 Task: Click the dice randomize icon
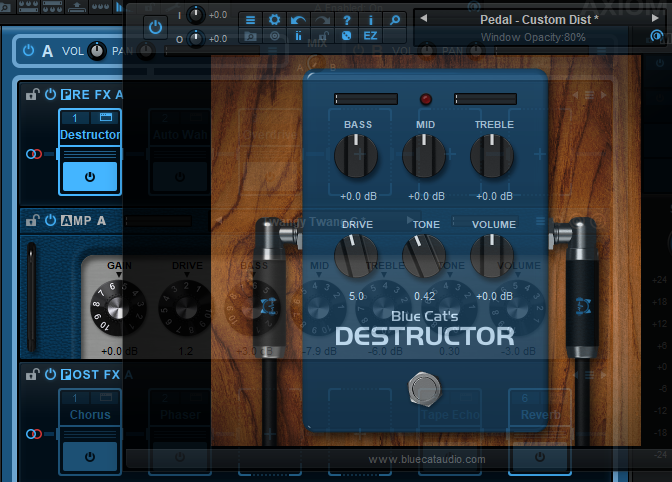pyautogui.click(x=347, y=36)
